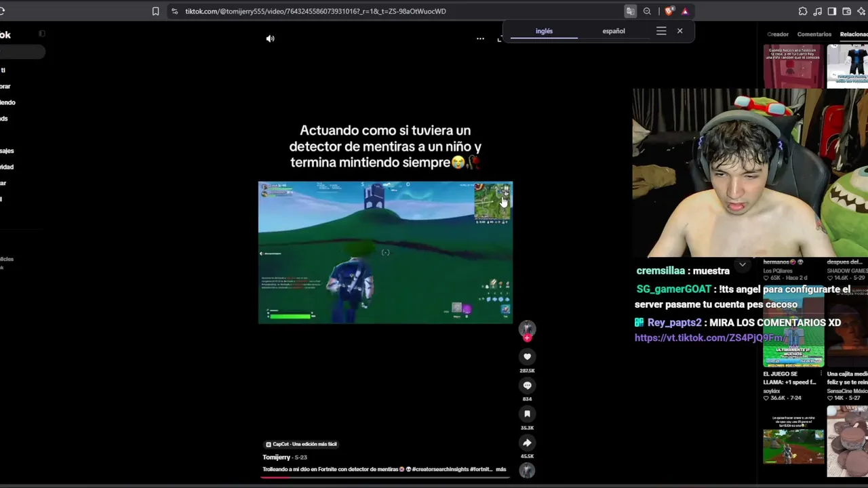
Task: Collapse the TikTok left sidebar icon
Action: pos(41,33)
